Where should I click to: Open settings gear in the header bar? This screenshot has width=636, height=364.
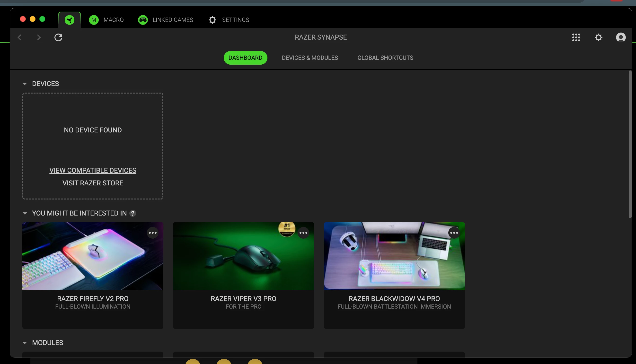pos(598,37)
